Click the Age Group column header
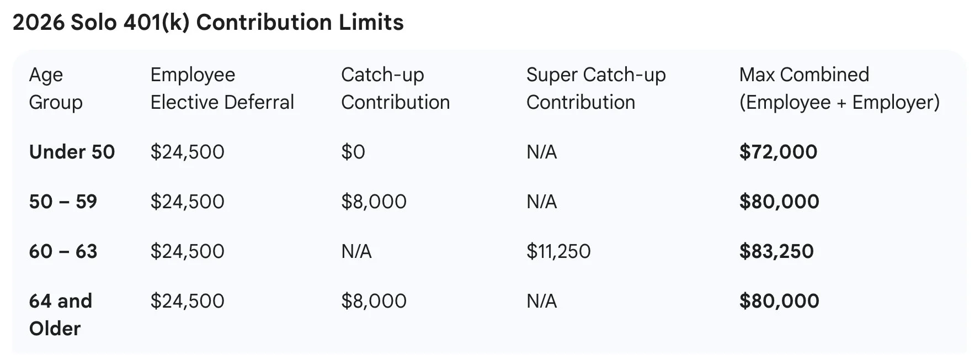The width and height of the screenshot is (980, 359). (x=55, y=88)
